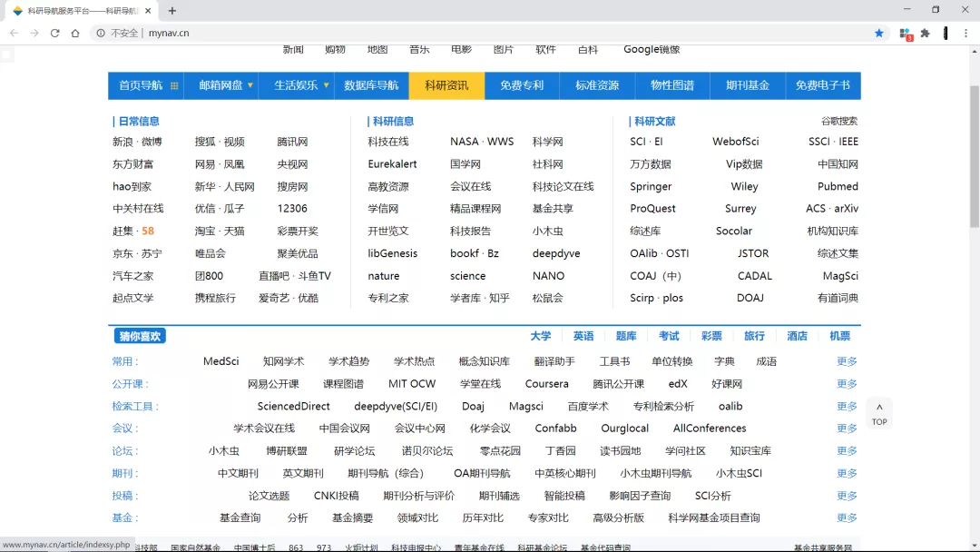Image resolution: width=980 pixels, height=552 pixels.
Task: Click the site info 不安全 icon
Action: tap(101, 33)
